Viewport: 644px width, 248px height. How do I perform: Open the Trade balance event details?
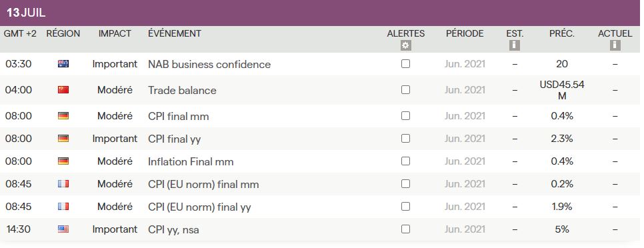(182, 90)
